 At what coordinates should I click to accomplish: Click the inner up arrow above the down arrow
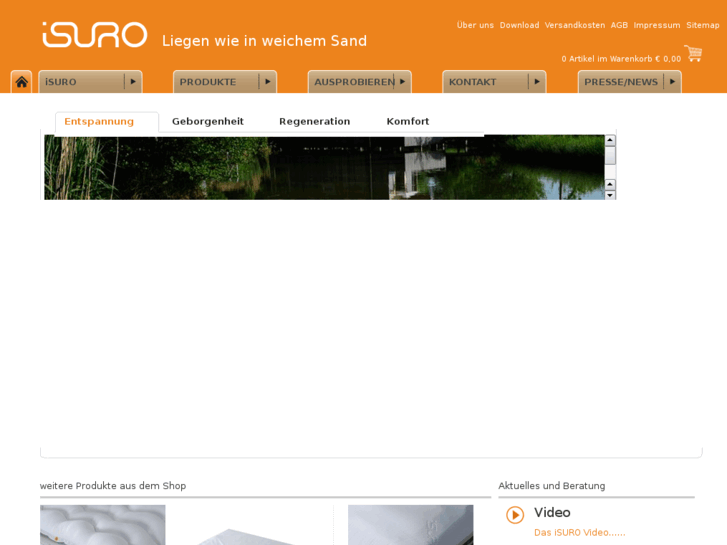coord(610,185)
